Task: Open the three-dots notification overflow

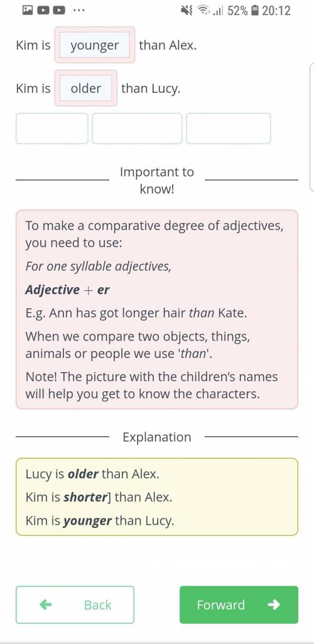Action: coord(78,9)
